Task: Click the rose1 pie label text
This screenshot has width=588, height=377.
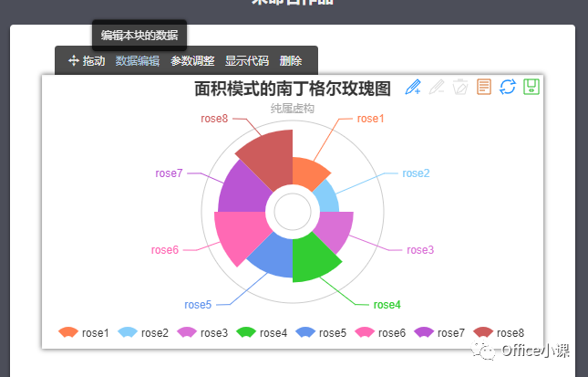Action: [x=370, y=119]
